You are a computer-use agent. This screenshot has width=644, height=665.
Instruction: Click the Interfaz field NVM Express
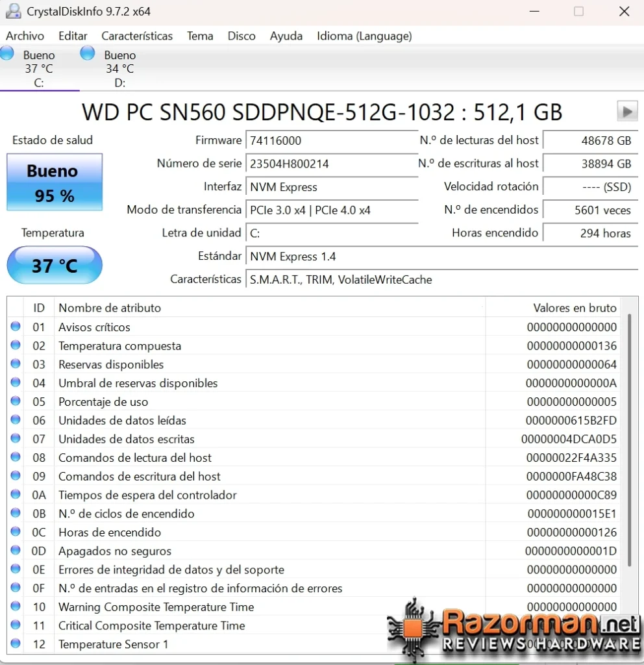(x=332, y=187)
